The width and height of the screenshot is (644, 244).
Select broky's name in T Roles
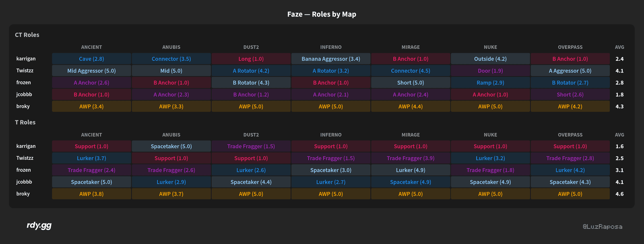tap(23, 194)
